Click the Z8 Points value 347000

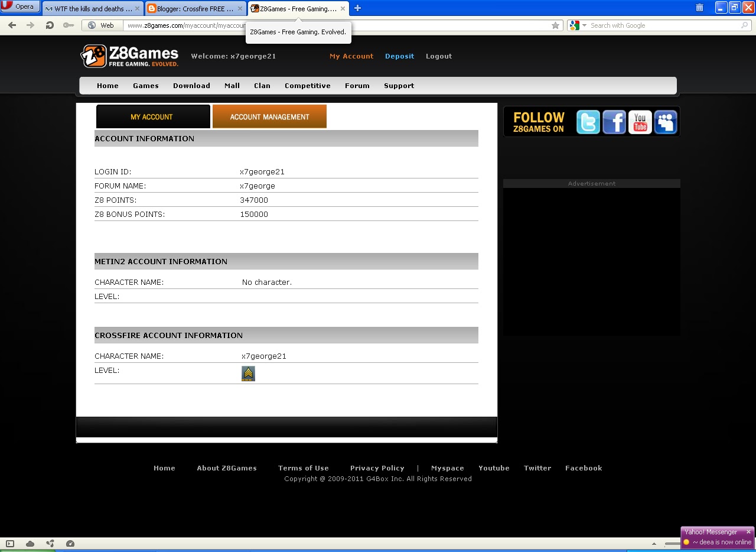pyautogui.click(x=254, y=200)
